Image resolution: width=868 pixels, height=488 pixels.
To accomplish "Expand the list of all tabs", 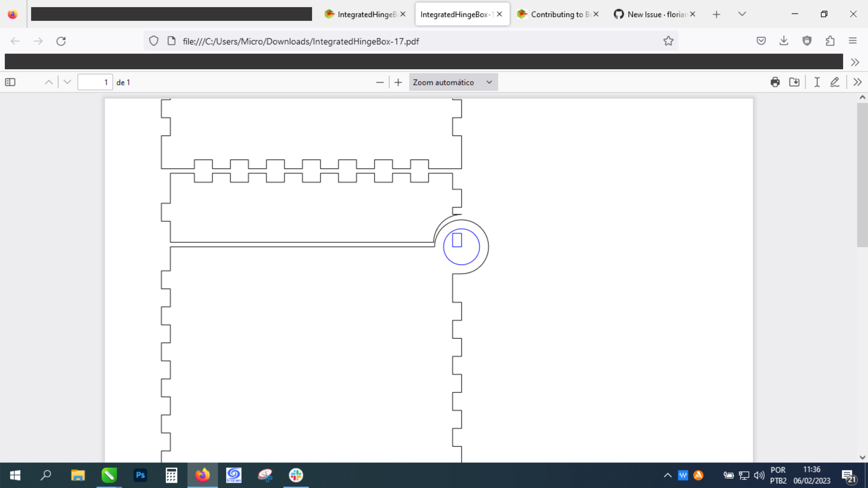I will 742,14.
